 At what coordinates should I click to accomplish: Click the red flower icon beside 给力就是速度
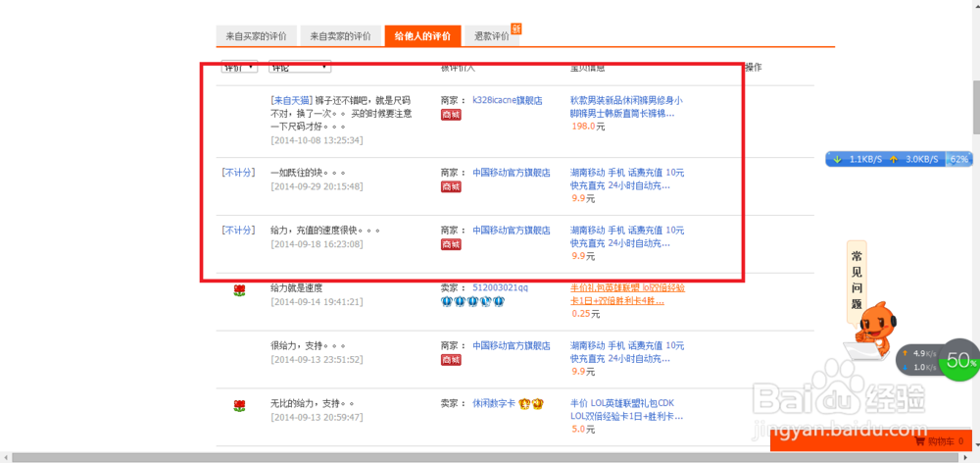pyautogui.click(x=239, y=289)
